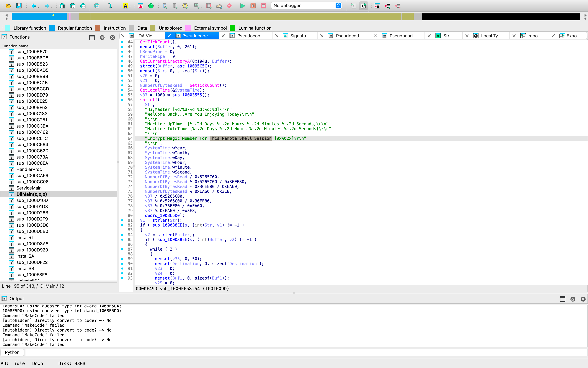
Task: Start process with the green play button
Action: pos(243,6)
